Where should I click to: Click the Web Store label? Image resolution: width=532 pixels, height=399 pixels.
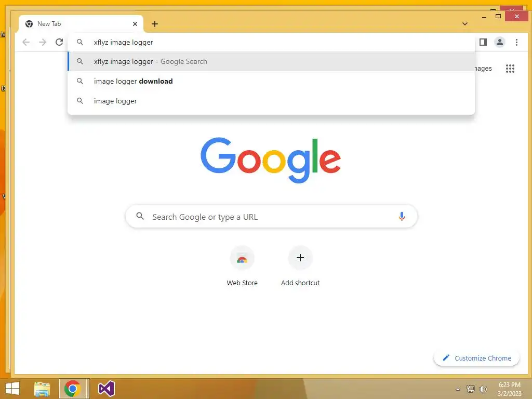[x=242, y=283]
